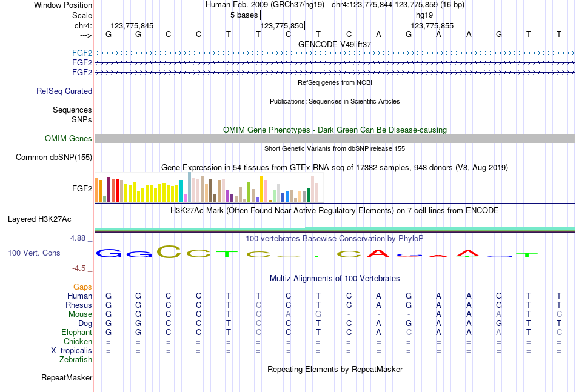
Task: Click the 5 bases scale bar
Action: click(335, 15)
